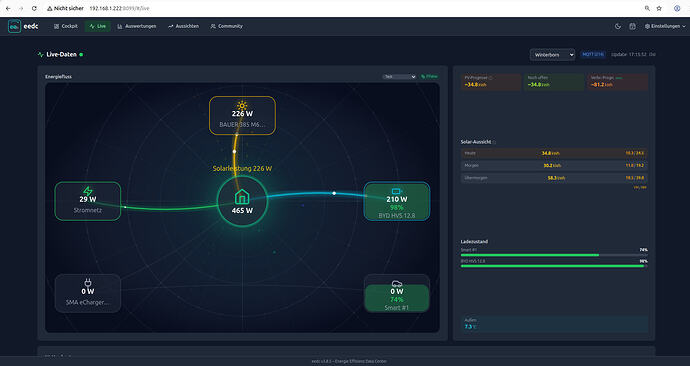Click the MQTT status badge
The height and width of the screenshot is (366, 690).
pos(593,55)
